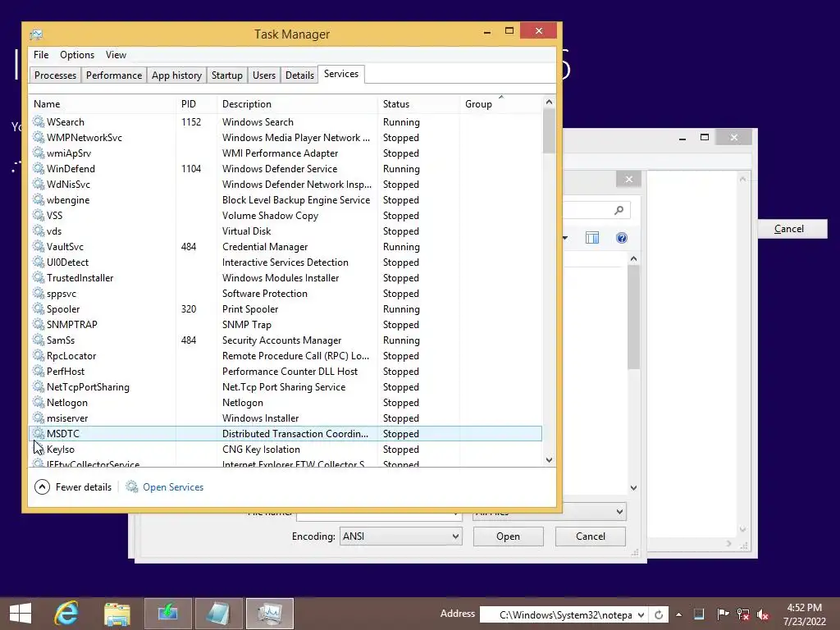The height and width of the screenshot is (630, 840).
Task: Select the Task Manager taskbar button
Action: pos(269,614)
